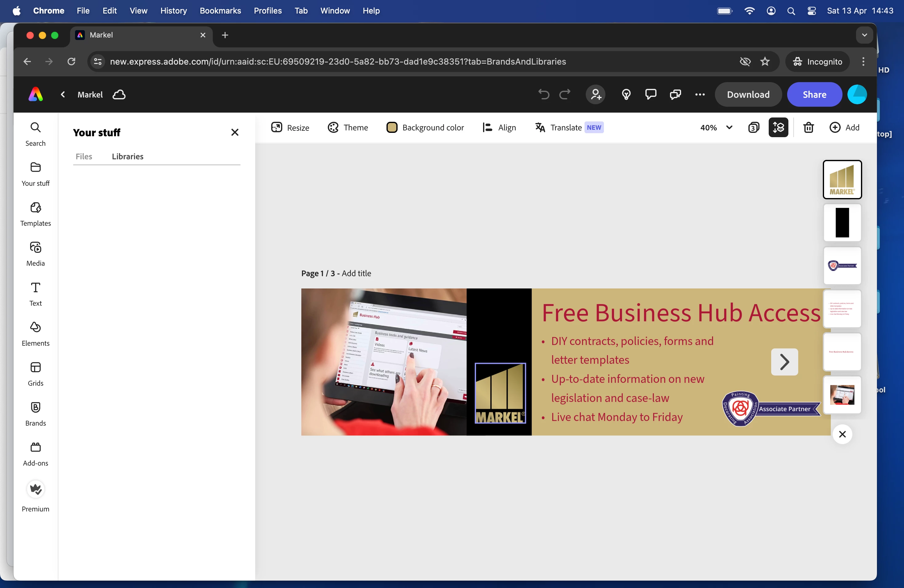Select the Associate Partner badge layer thumbnail
The image size is (904, 588).
click(842, 265)
